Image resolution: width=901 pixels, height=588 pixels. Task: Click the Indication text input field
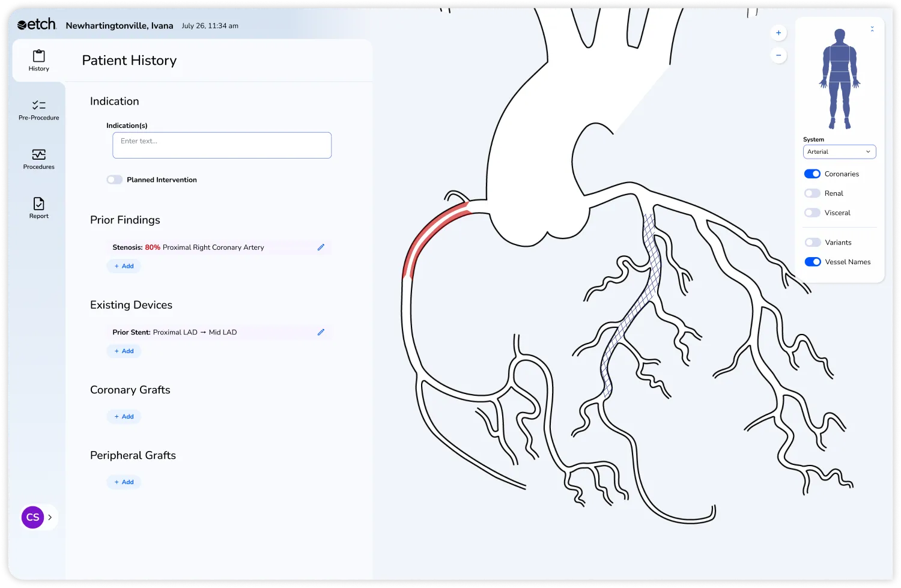pos(222,145)
